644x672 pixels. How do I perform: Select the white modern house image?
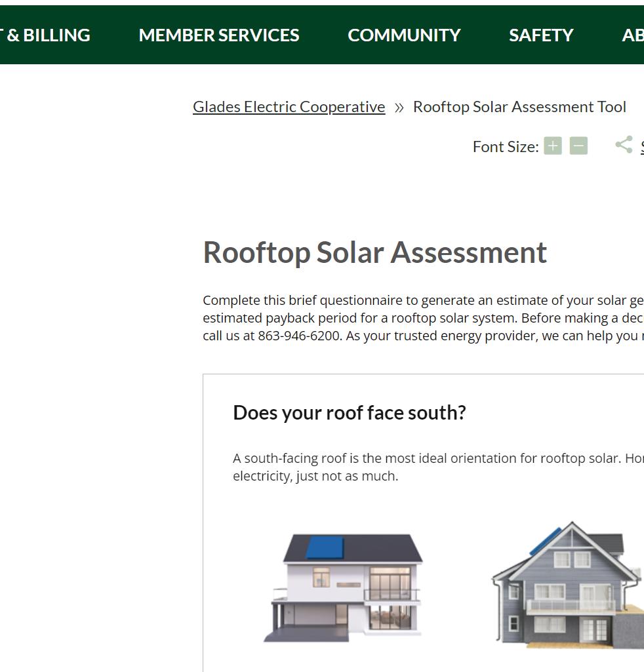tap(343, 588)
